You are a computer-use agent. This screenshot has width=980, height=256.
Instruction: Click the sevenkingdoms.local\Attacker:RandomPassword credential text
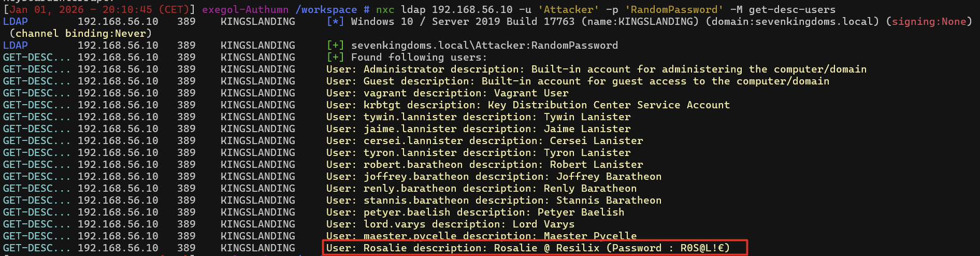click(x=484, y=45)
